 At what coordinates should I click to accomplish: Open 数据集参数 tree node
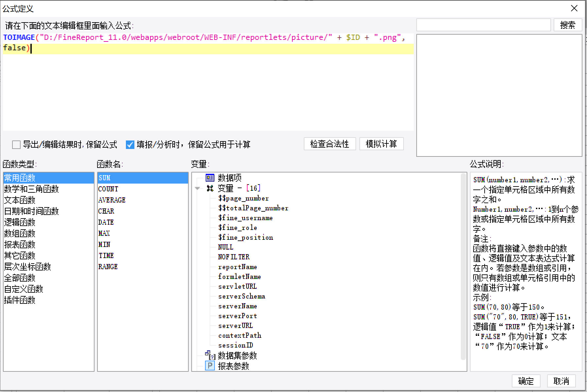point(237,355)
